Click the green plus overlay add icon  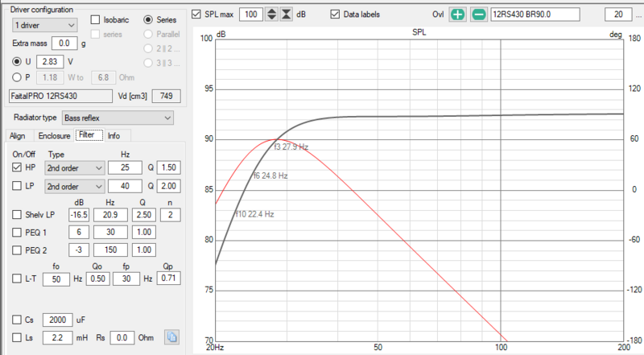pos(458,14)
